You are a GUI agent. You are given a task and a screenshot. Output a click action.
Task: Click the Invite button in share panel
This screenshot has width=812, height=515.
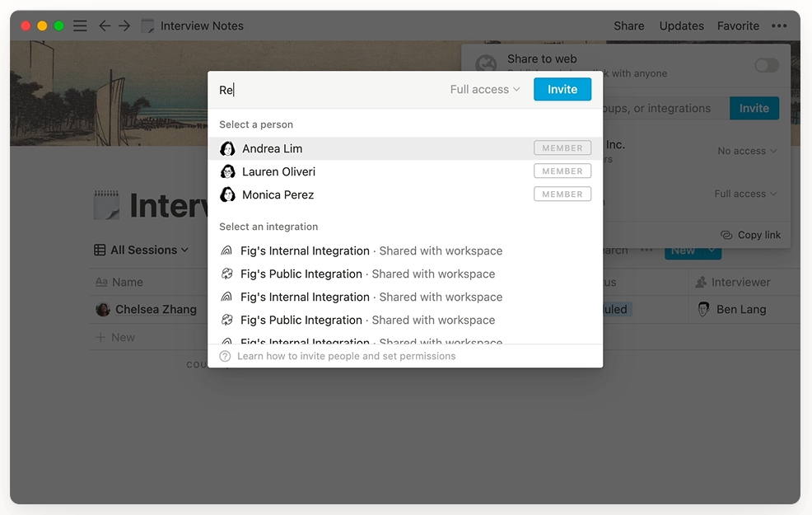[x=754, y=108]
